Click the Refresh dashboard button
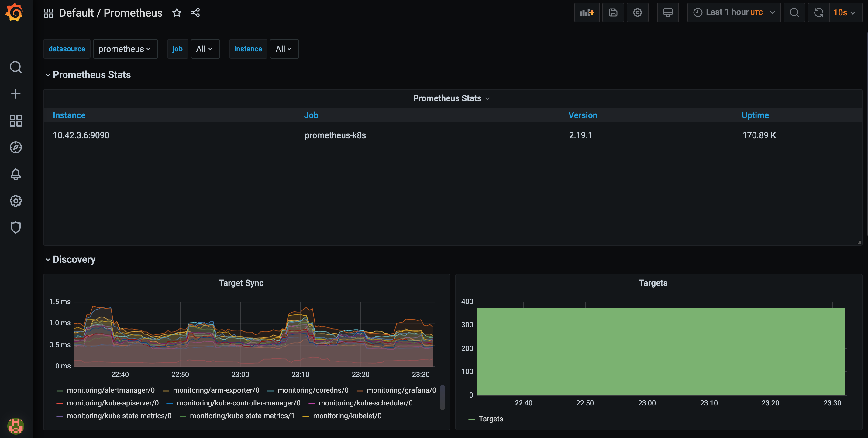The height and width of the screenshot is (438, 868). [818, 12]
